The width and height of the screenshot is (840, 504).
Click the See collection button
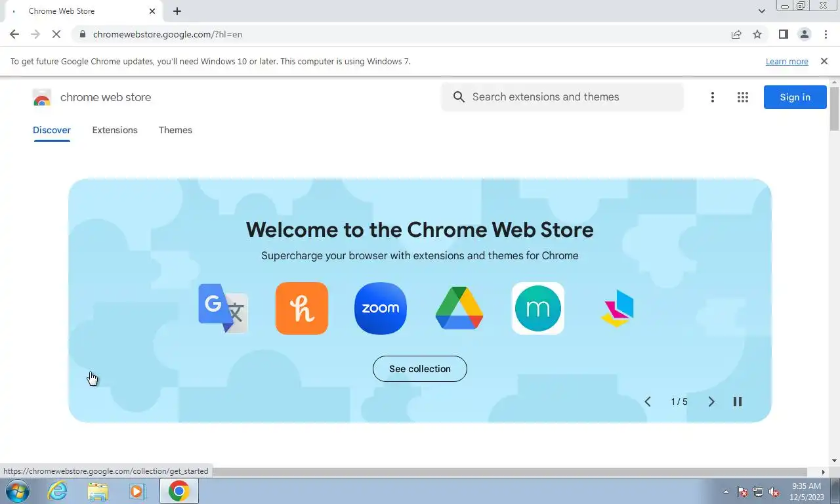[420, 369]
